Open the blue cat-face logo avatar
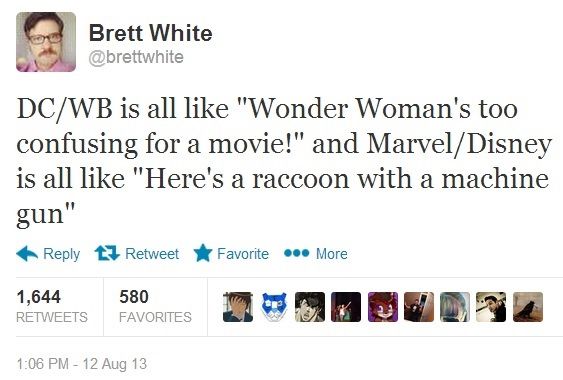Image resolution: width=563 pixels, height=380 pixels. click(x=274, y=307)
